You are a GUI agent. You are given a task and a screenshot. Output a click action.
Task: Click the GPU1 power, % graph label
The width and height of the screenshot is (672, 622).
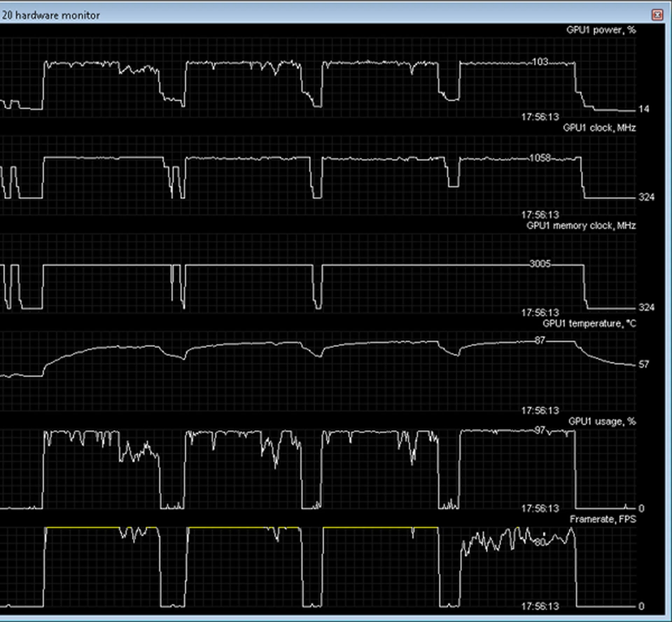coord(601,30)
